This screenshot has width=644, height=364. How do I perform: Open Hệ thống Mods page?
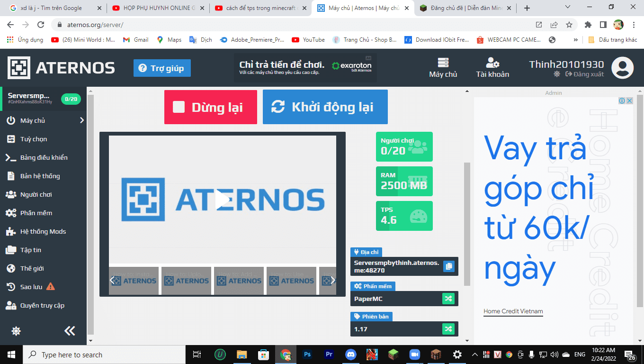tap(44, 231)
